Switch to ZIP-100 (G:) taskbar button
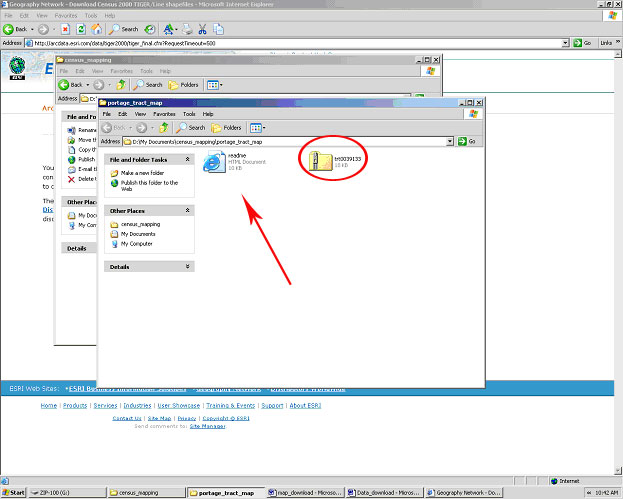 [x=67, y=493]
